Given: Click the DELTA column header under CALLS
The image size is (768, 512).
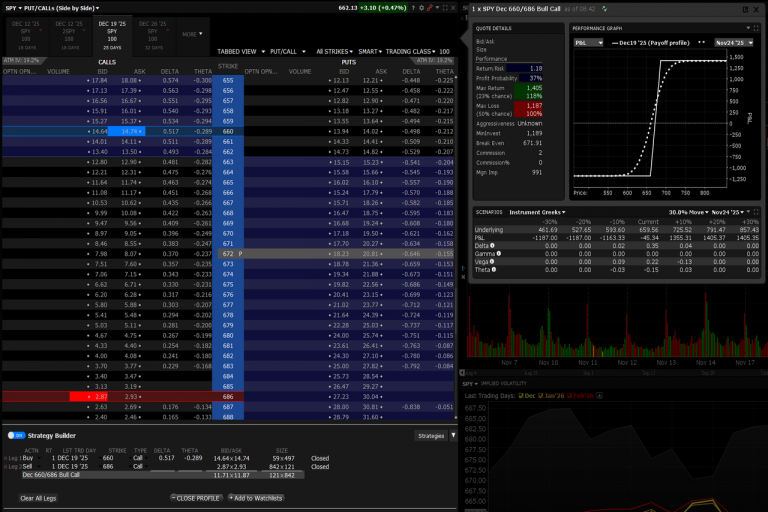Looking at the screenshot, I should pos(169,72).
